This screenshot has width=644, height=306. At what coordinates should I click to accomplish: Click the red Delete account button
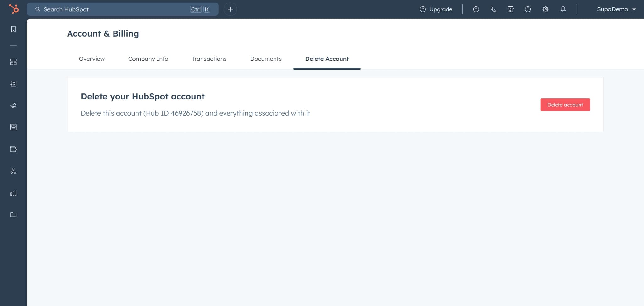(565, 105)
